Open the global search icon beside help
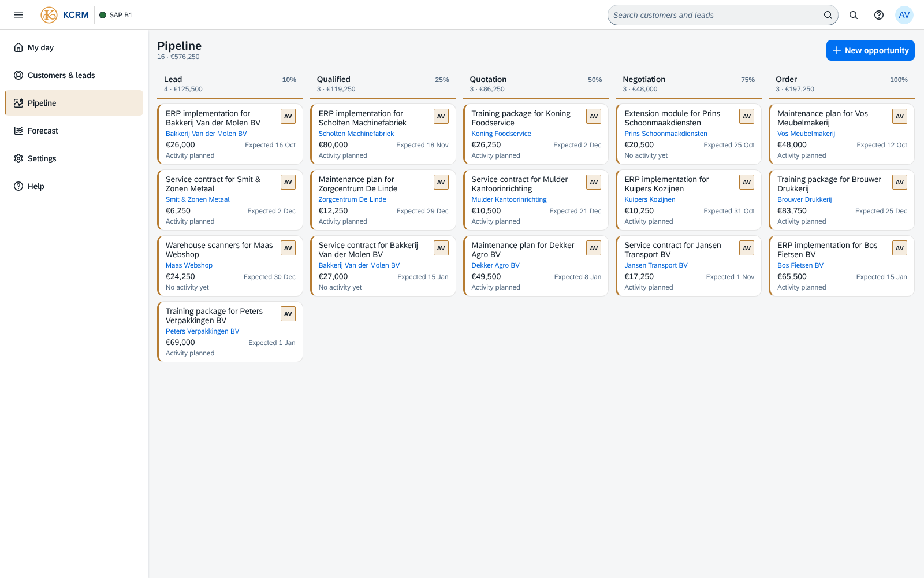 pyautogui.click(x=854, y=15)
